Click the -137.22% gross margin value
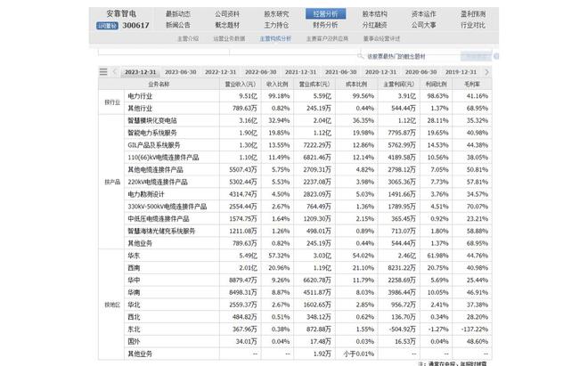The width and height of the screenshot is (588, 366). (474, 329)
